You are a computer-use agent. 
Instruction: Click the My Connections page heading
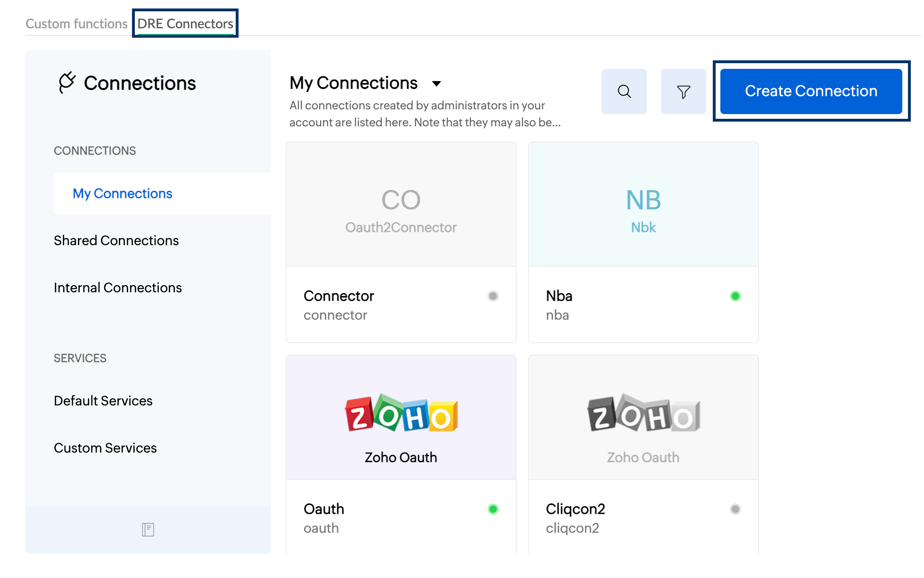tap(354, 83)
